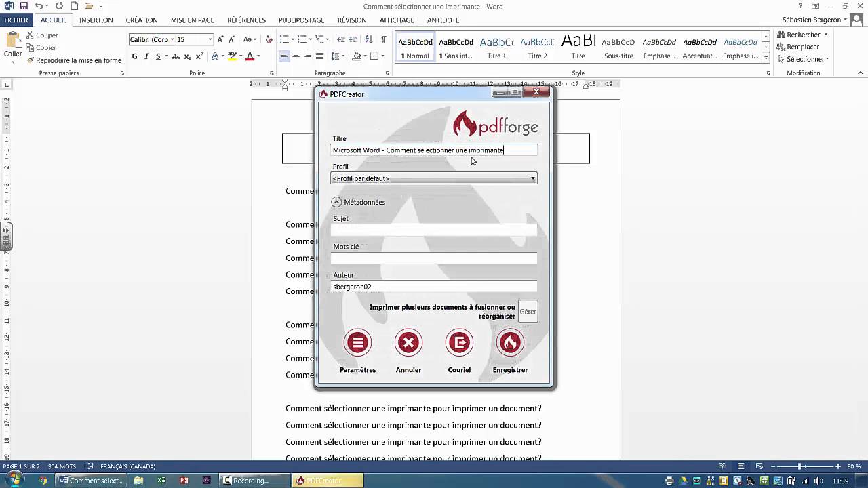This screenshot has height=488, width=868.
Task: Justify paragraph text in Word ribbon
Action: (x=319, y=56)
